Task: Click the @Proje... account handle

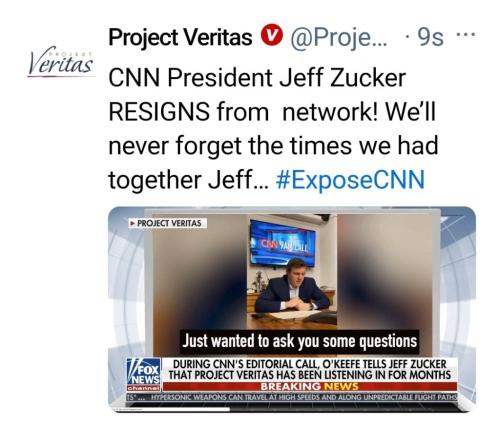Action: (339, 38)
